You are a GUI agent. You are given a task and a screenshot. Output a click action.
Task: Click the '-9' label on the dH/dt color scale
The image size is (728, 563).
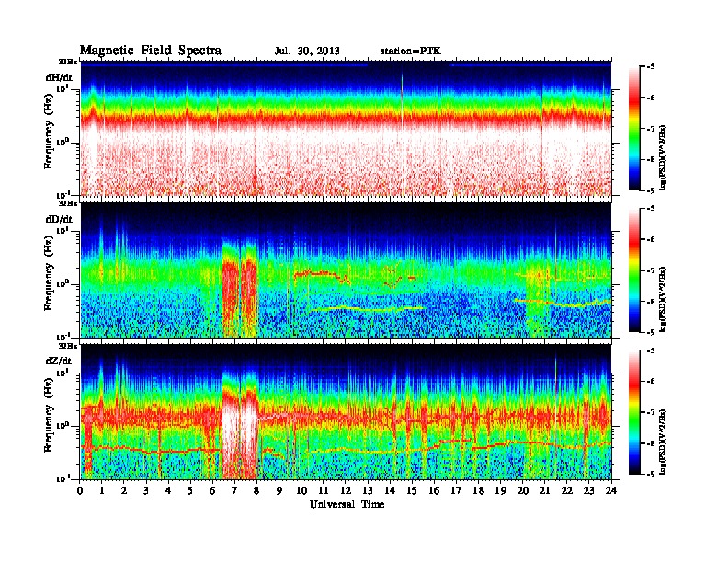click(650, 190)
